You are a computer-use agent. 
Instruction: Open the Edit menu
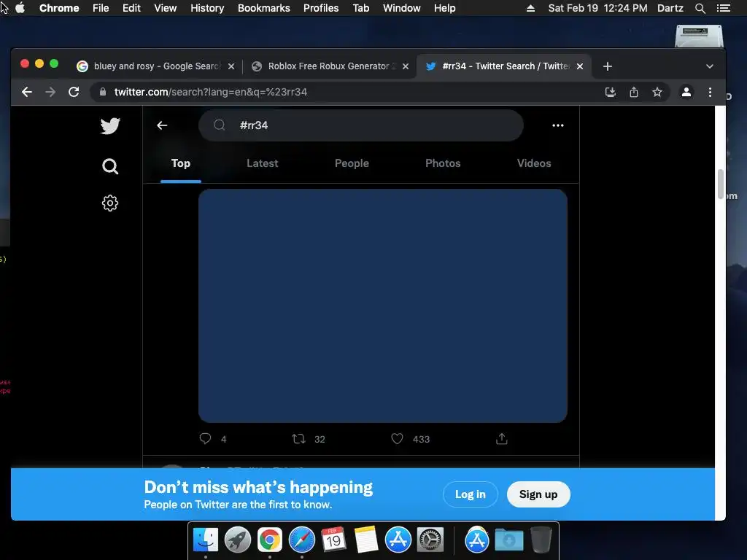131,8
